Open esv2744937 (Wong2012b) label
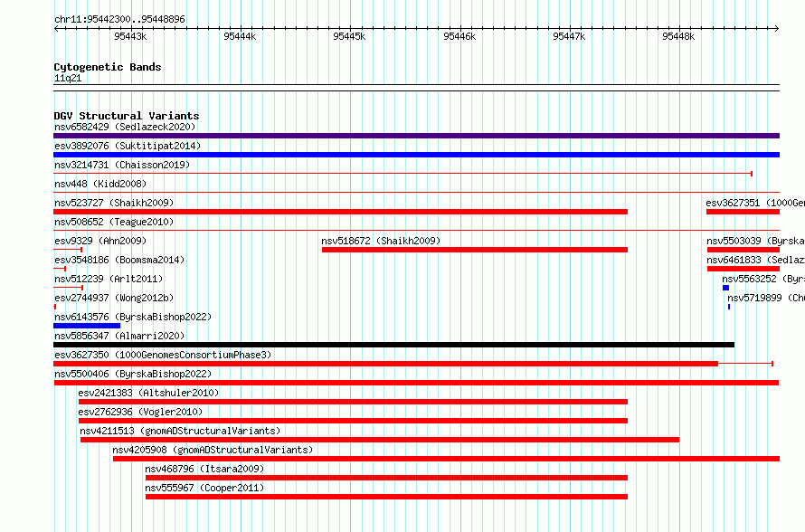 (114, 298)
